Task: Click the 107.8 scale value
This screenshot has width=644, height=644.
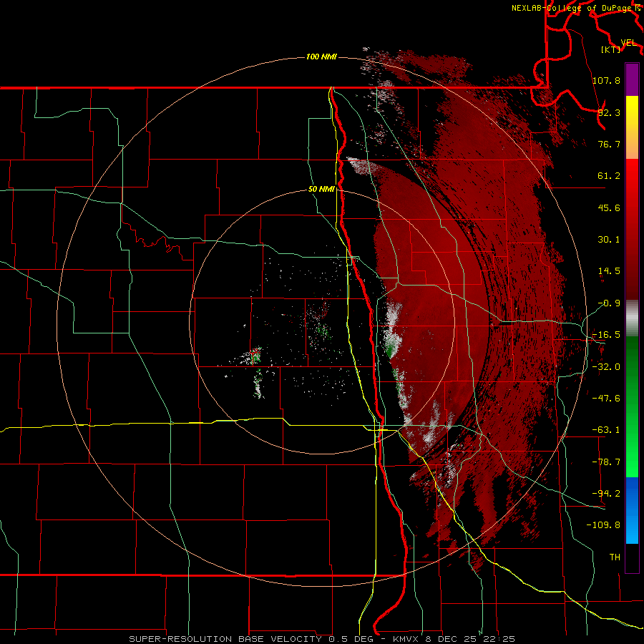Action: [606, 80]
